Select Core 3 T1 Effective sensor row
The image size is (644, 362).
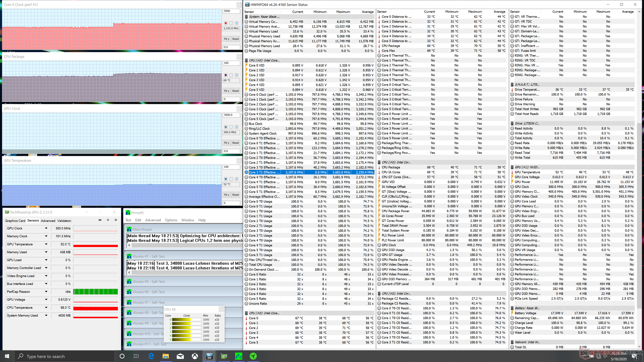click(264, 172)
